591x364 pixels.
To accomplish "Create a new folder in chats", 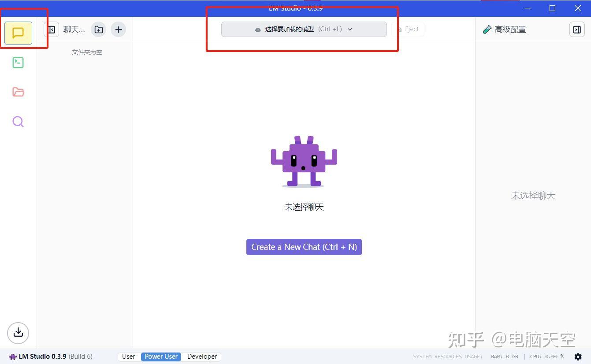I will [x=99, y=30].
